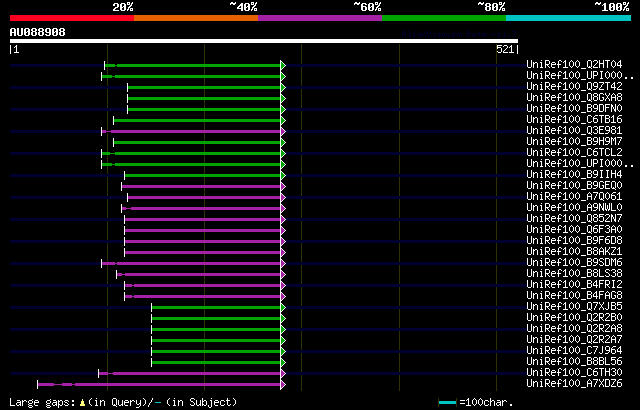Click the purple alignment bar in the C6TH30 row
Image resolution: width=640 pixels, height=410 pixels.
point(190,373)
